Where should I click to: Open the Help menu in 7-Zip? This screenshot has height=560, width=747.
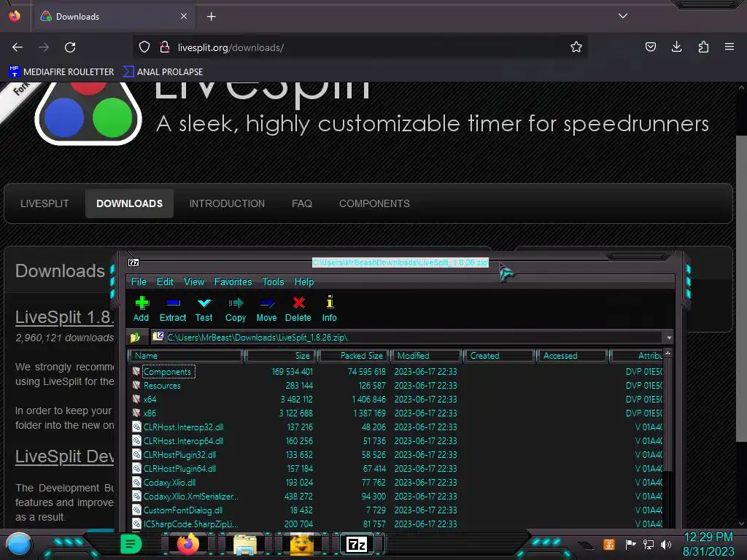click(x=304, y=282)
